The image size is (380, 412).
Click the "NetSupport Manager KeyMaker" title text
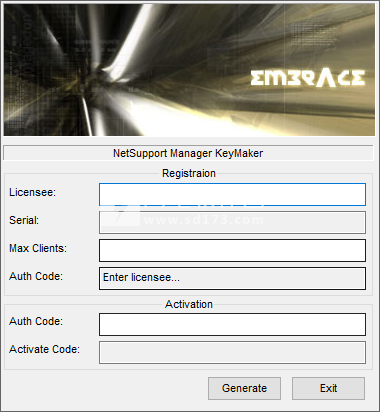tap(188, 153)
